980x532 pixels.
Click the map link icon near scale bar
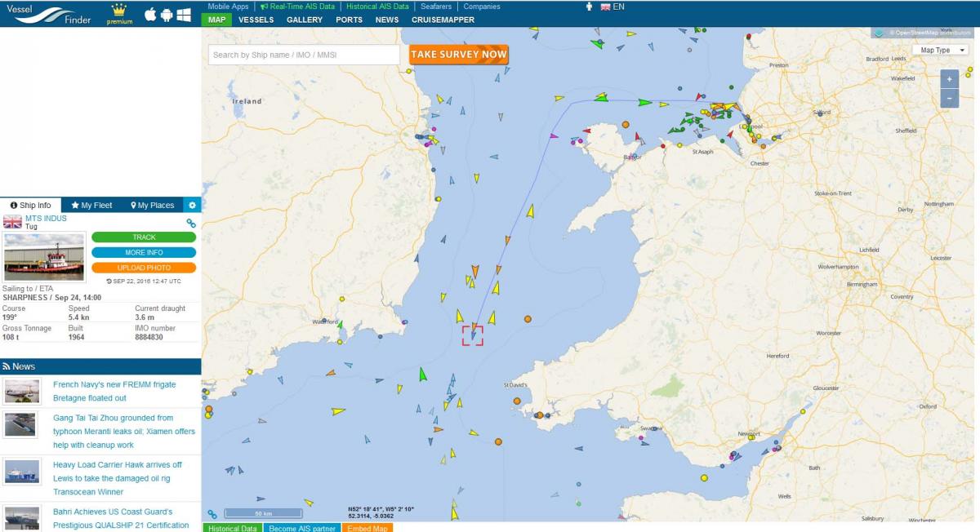pos(212,514)
